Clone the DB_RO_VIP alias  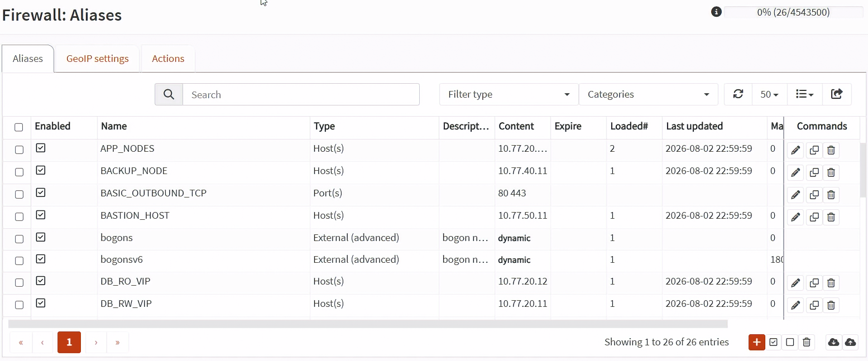tap(814, 283)
